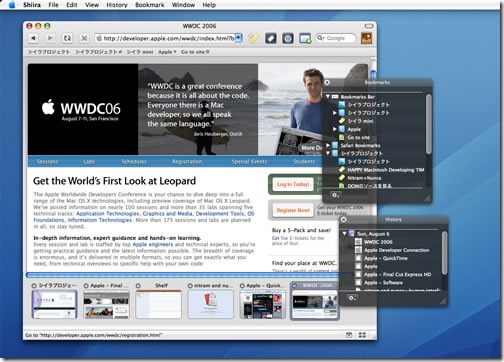504x362 pixels.
Task: Click the Register Now! button
Action: [293, 210]
